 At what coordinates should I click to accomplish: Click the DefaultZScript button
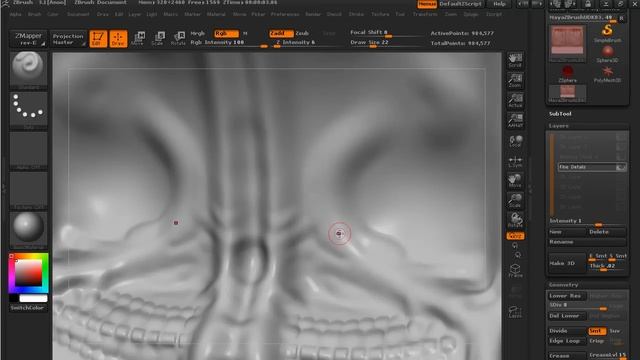click(x=460, y=4)
